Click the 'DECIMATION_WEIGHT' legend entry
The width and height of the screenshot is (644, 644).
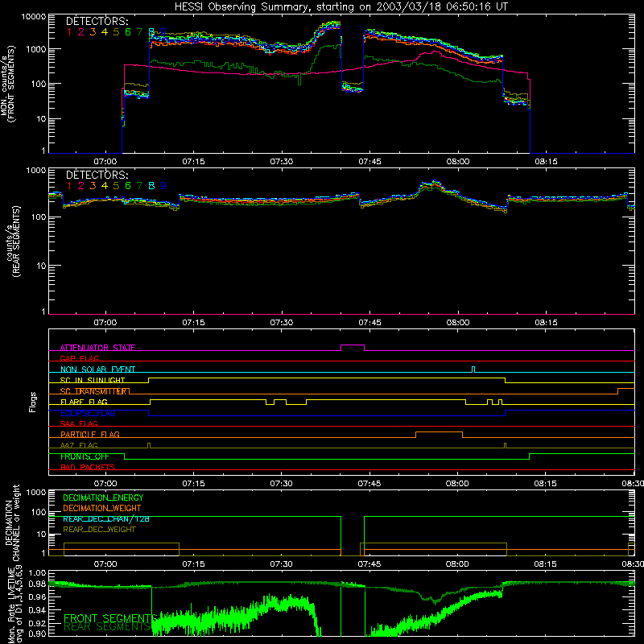pos(102,508)
